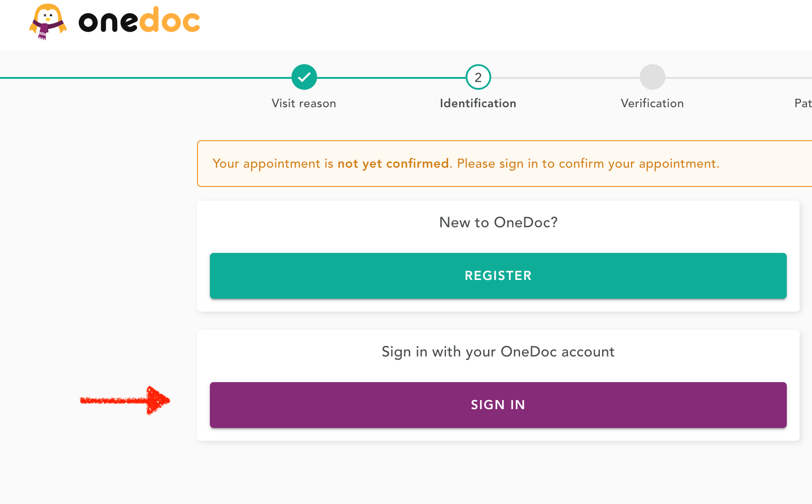Click the OneDoc penguin mascot logo
Screen dimensions: 812x504
[48, 22]
